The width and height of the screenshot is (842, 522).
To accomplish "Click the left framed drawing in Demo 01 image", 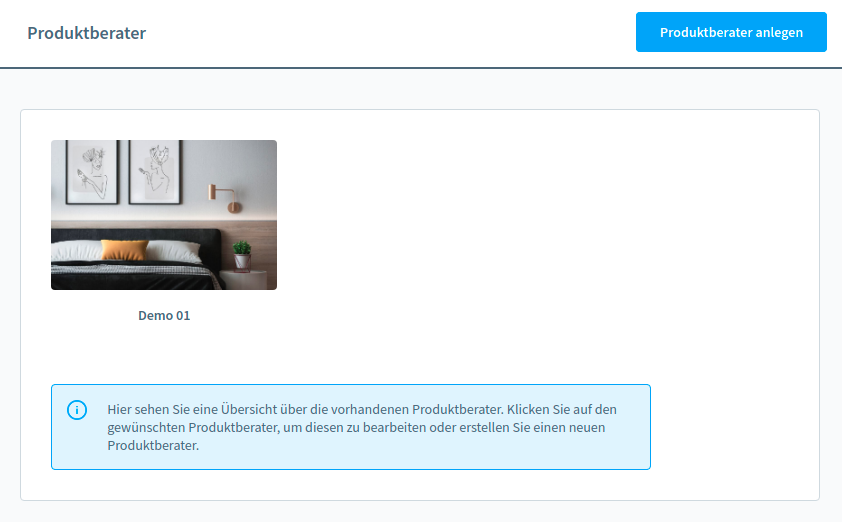I will (x=91, y=170).
